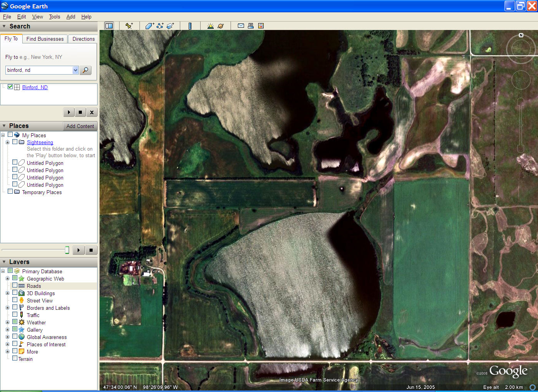Open the Sightseeing link
The height and width of the screenshot is (392, 538).
tap(40, 142)
